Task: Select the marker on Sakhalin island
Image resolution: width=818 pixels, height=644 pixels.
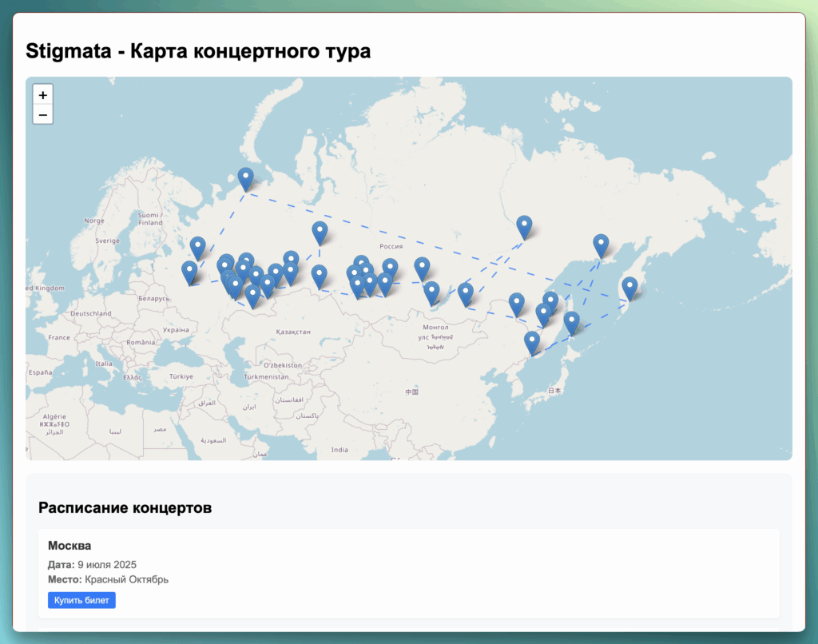Action: (572, 324)
